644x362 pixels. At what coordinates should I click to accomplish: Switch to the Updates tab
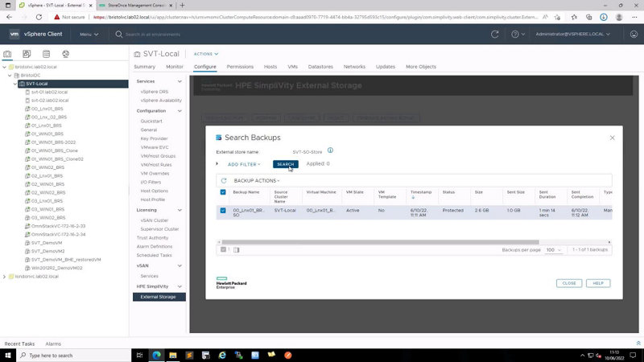click(386, 67)
